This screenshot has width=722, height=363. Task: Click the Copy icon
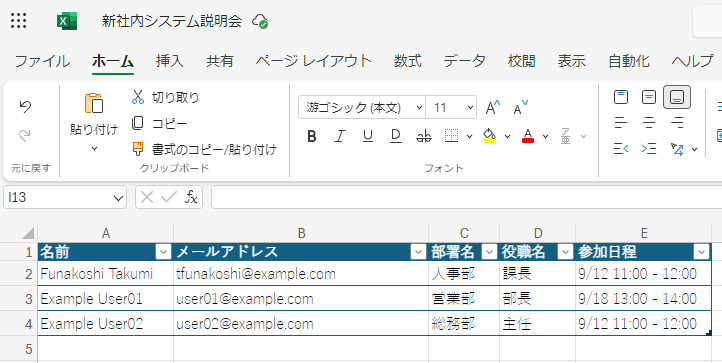138,123
